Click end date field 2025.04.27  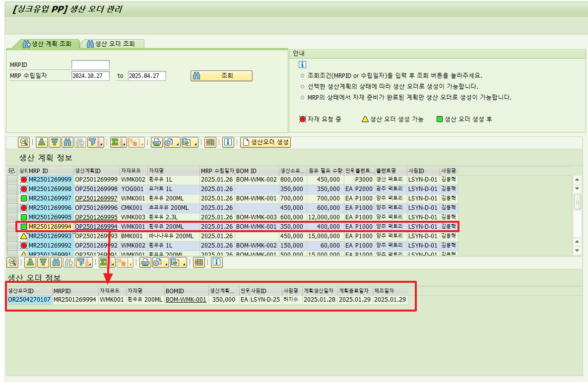147,76
